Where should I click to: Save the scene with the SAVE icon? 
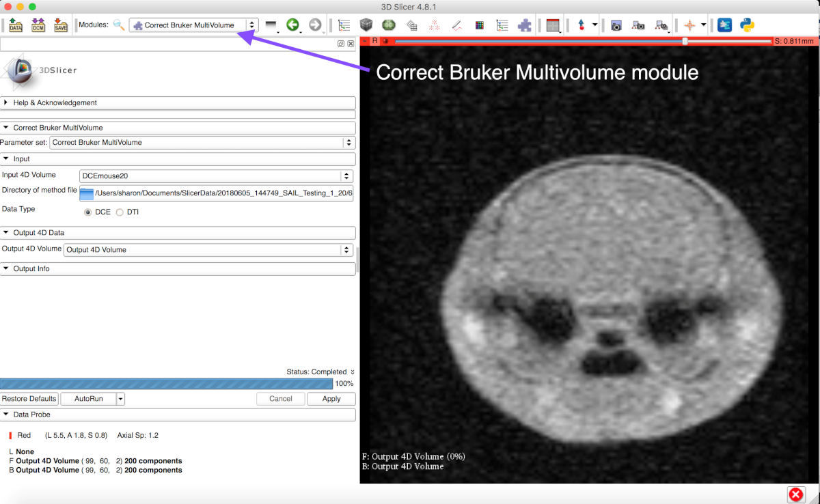click(61, 25)
